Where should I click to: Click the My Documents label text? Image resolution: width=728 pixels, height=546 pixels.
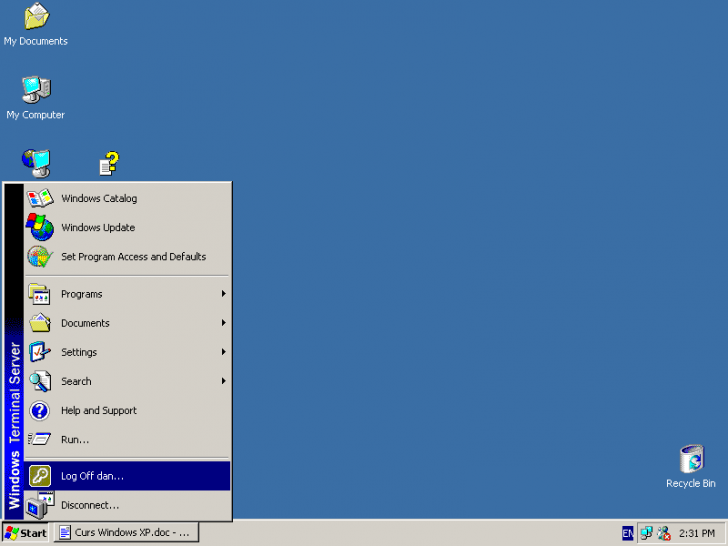(x=36, y=41)
